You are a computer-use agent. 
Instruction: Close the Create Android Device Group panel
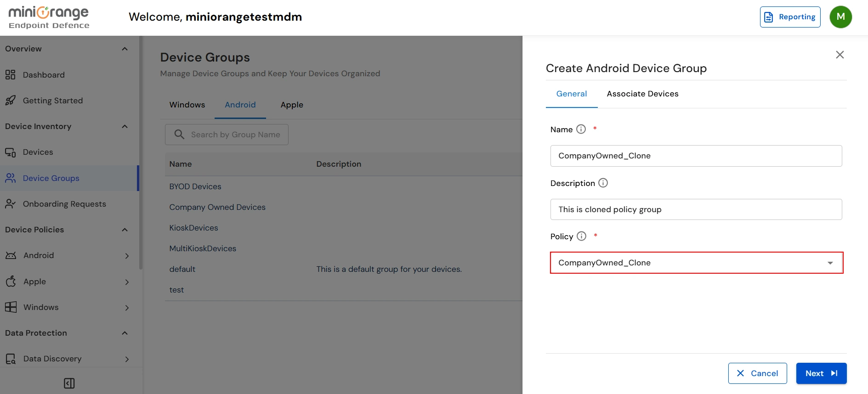pos(840,55)
